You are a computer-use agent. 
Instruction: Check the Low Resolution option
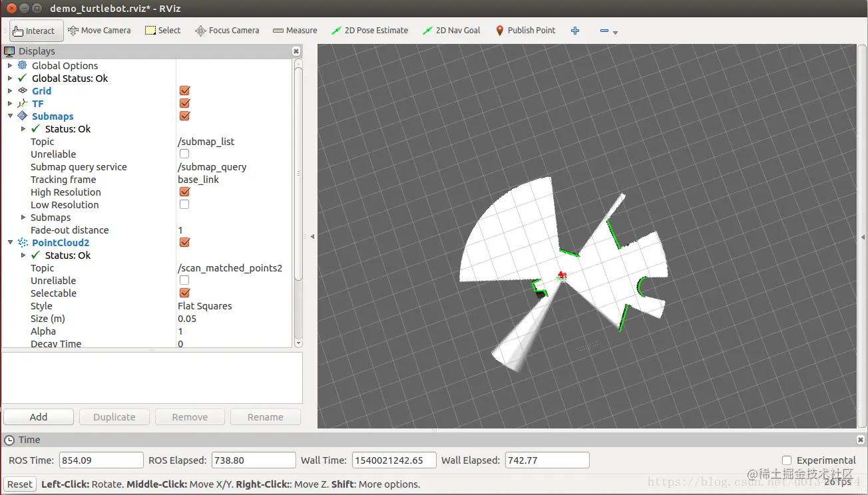(184, 204)
